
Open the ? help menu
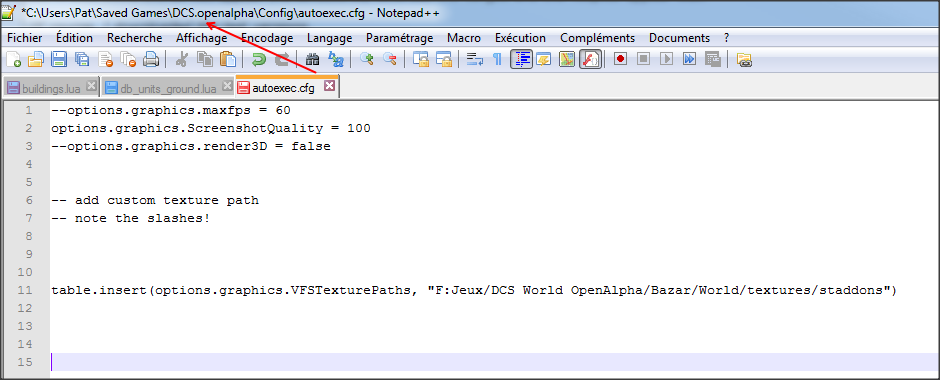pos(727,38)
